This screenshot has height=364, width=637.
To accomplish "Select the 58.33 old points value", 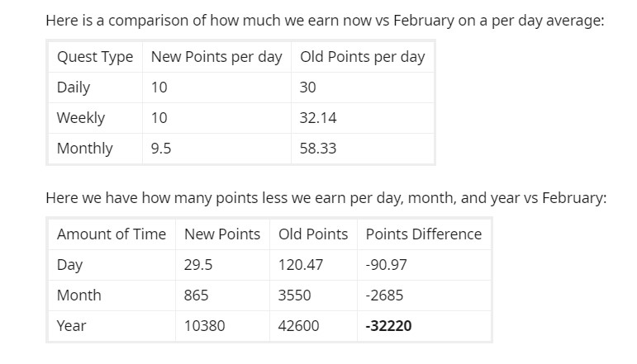I will click(318, 149).
